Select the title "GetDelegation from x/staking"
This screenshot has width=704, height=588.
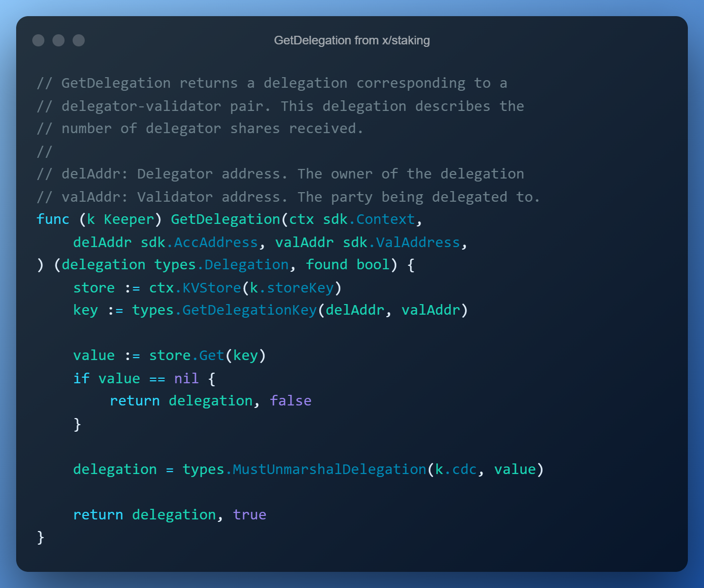(x=352, y=40)
